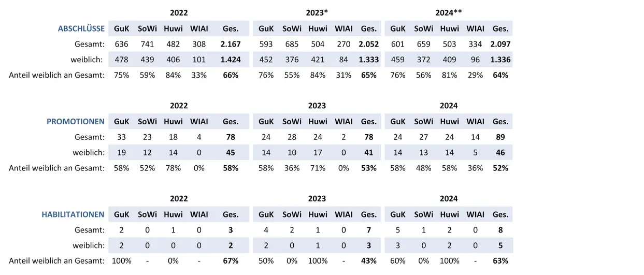Click the bold total 89 in Promotionen
This screenshot has height=275, width=644.
(500, 137)
